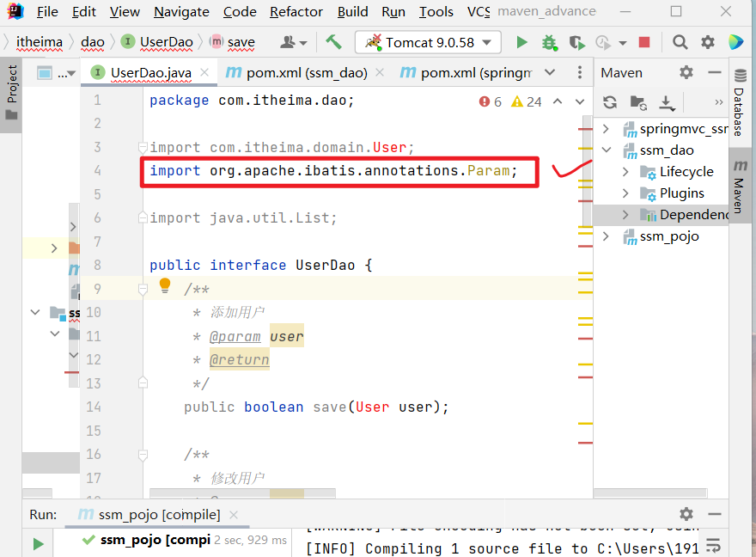This screenshot has width=756, height=557.
Task: Click the Debug bug icon
Action: pyautogui.click(x=549, y=42)
